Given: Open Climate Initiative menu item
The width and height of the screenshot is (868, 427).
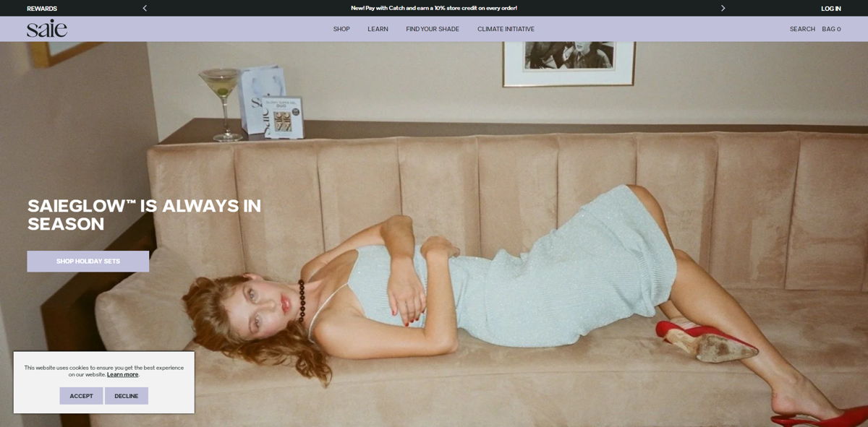Looking at the screenshot, I should [506, 29].
